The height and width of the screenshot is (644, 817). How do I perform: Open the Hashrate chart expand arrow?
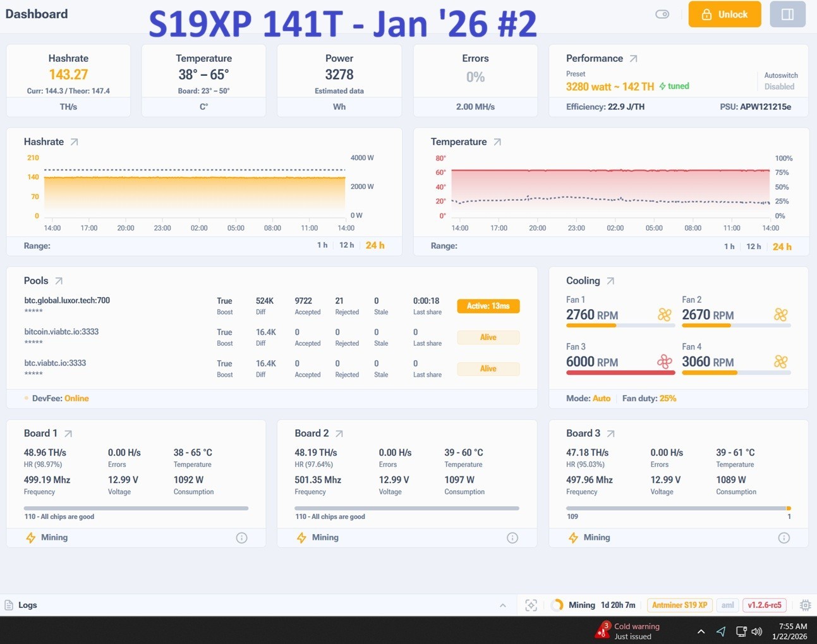point(74,142)
